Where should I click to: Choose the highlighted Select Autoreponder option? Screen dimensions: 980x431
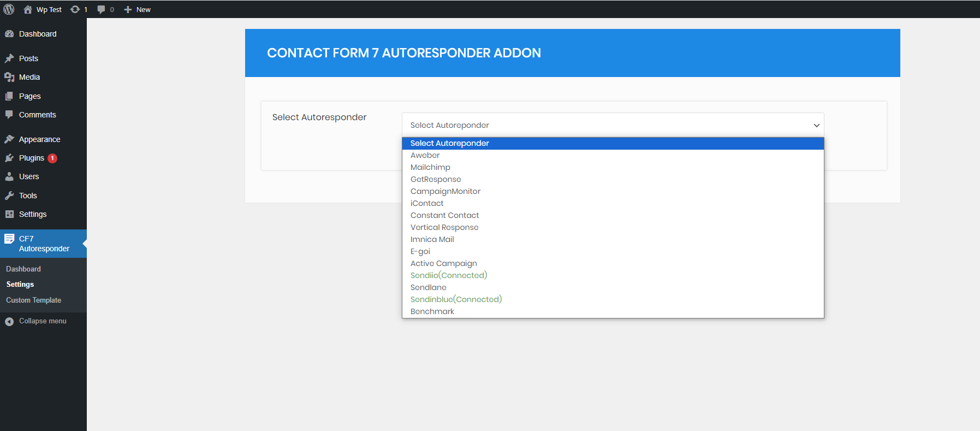click(613, 143)
